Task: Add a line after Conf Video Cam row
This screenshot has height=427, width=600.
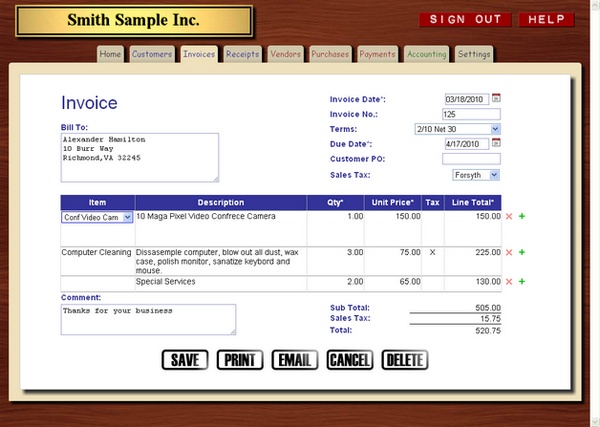Action: click(522, 216)
